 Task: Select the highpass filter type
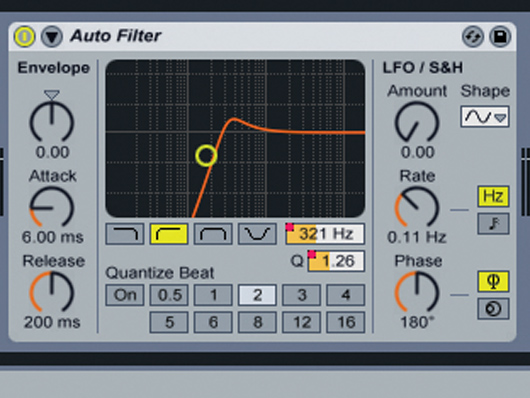169,234
